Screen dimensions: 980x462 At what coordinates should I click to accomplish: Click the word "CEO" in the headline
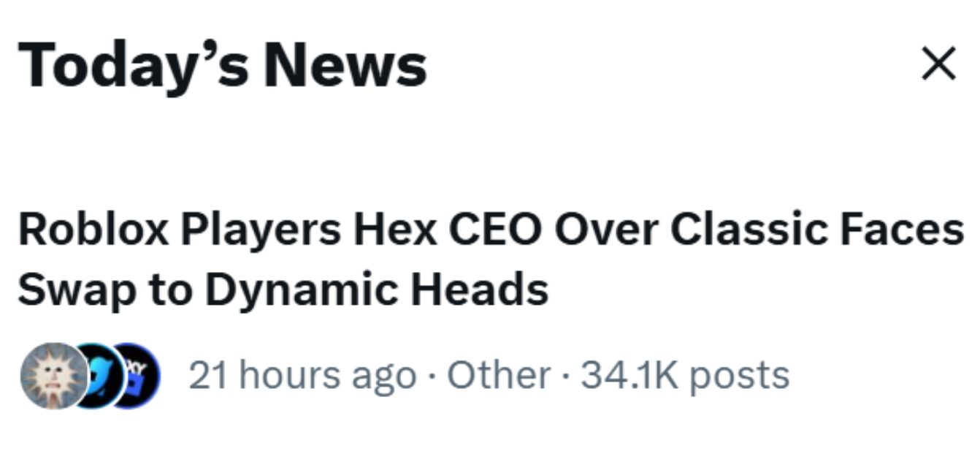tap(494, 230)
